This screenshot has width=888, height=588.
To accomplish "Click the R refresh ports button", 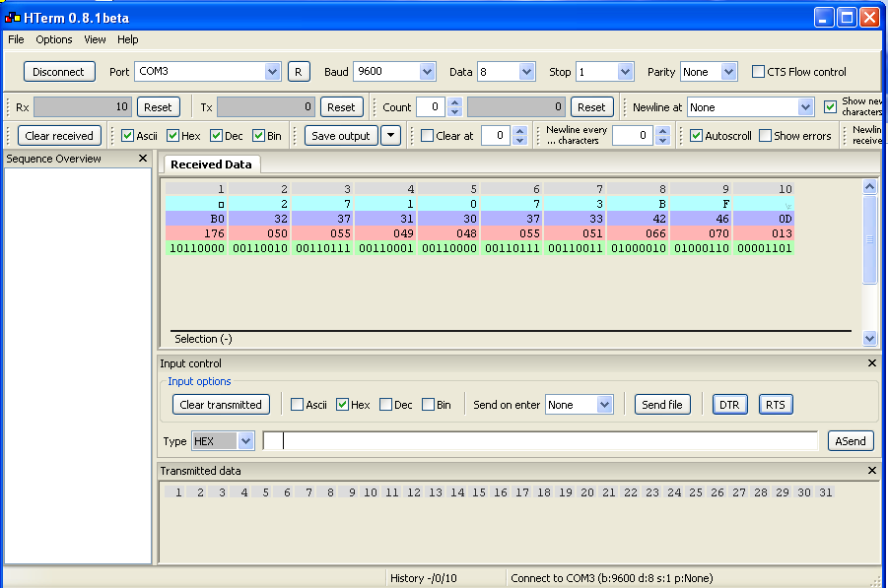I will 299,72.
